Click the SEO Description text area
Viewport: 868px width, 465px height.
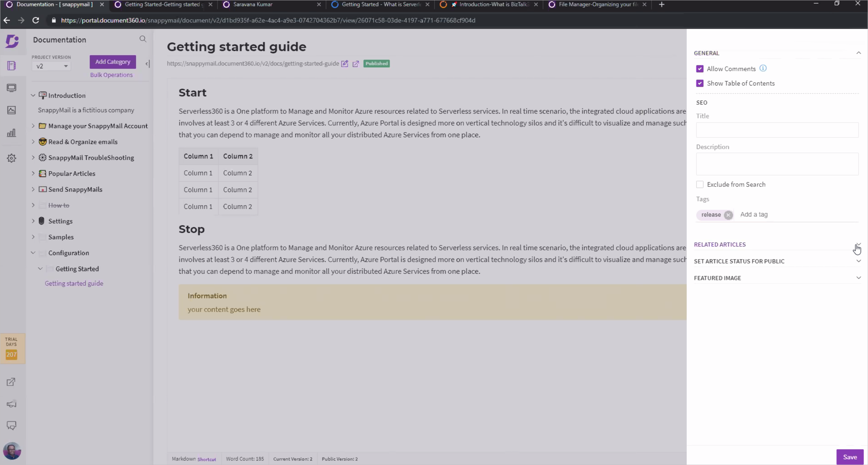pyautogui.click(x=777, y=164)
